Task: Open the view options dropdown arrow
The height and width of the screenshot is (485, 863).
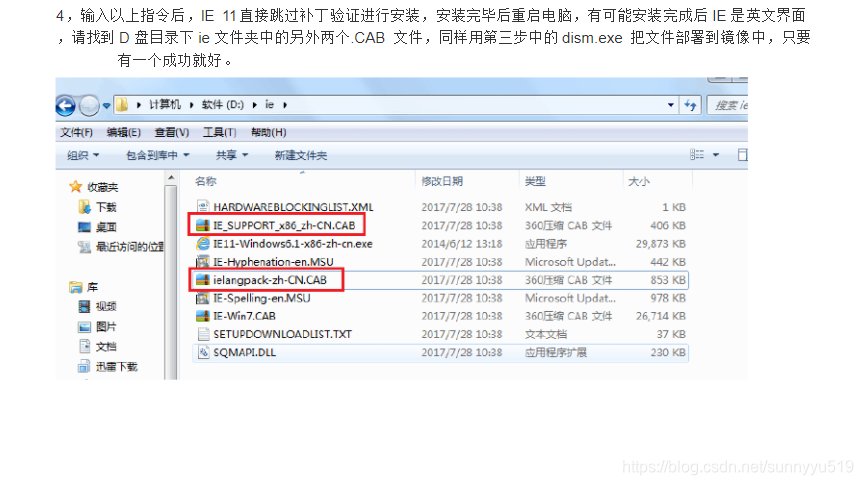Action: 716,155
